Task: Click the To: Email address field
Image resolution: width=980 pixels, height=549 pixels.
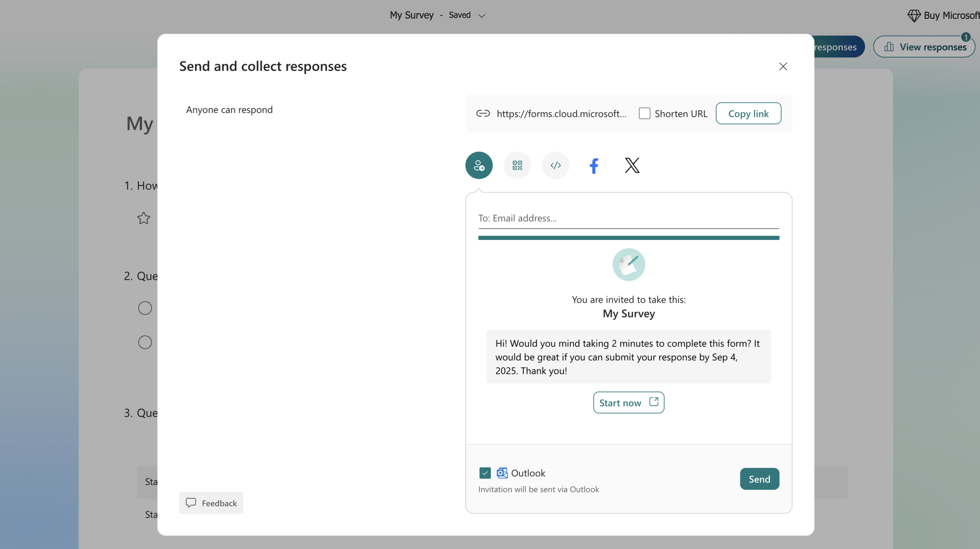Action: (628, 218)
